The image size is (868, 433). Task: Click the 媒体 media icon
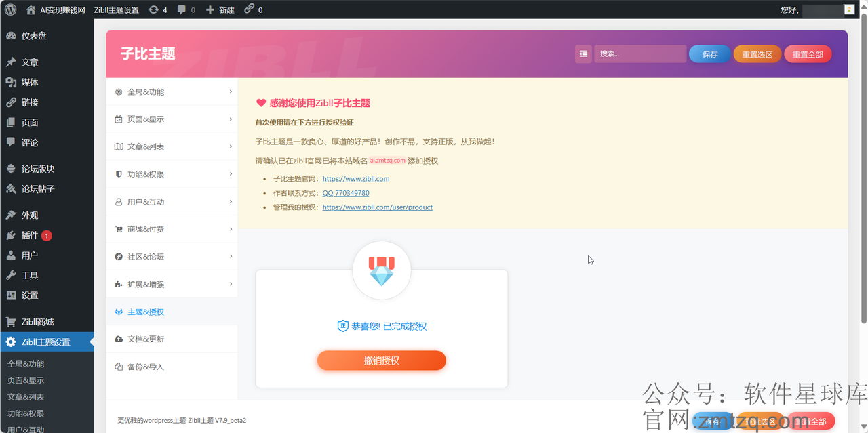point(11,82)
